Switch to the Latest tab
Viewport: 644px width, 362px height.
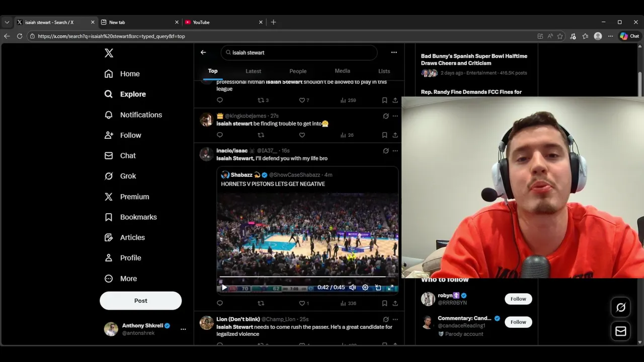point(253,71)
